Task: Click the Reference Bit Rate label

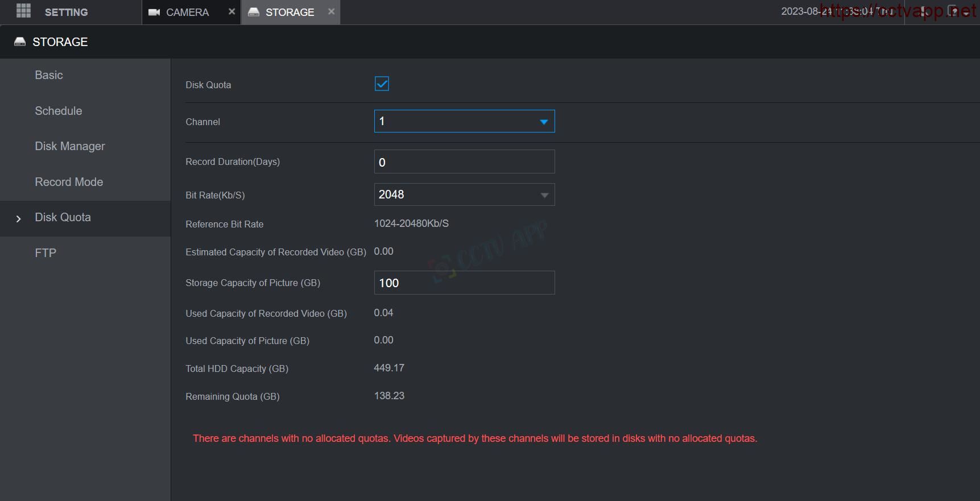Action: (x=225, y=224)
